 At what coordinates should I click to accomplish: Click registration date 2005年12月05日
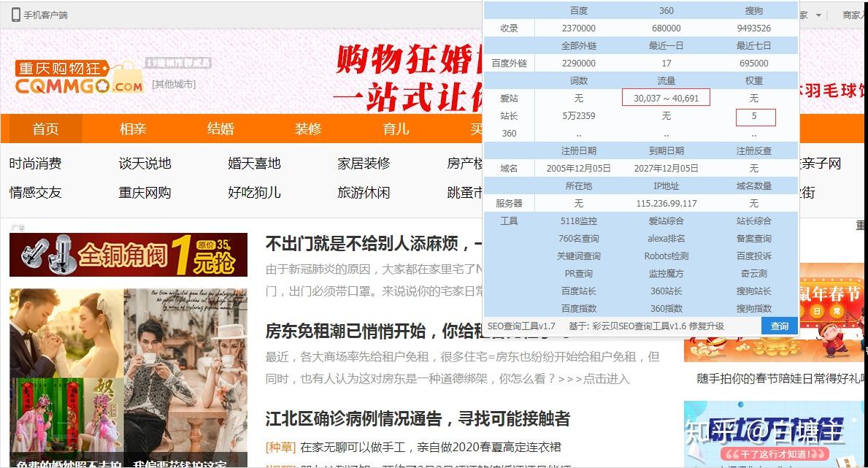point(578,169)
